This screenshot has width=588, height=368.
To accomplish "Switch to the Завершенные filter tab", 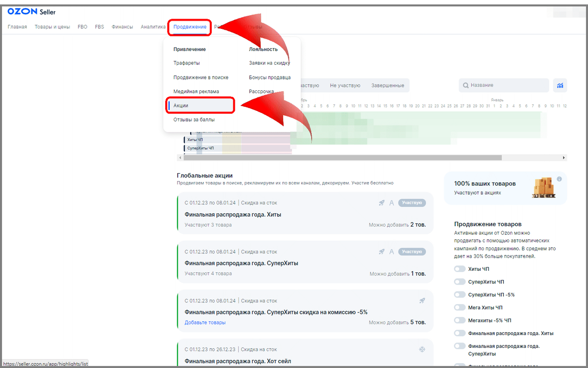I will [388, 85].
